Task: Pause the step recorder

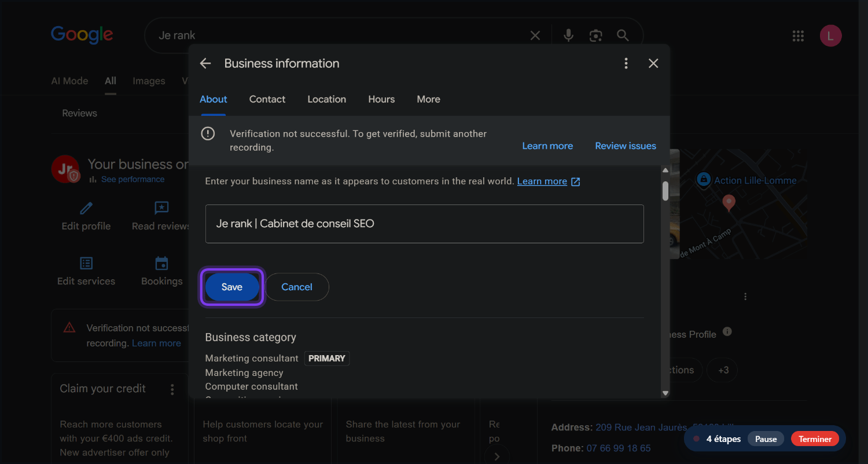Action: [766, 439]
